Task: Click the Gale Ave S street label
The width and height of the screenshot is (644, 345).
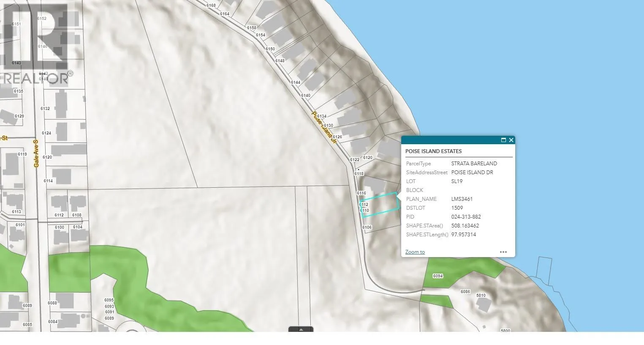Action: pos(36,153)
